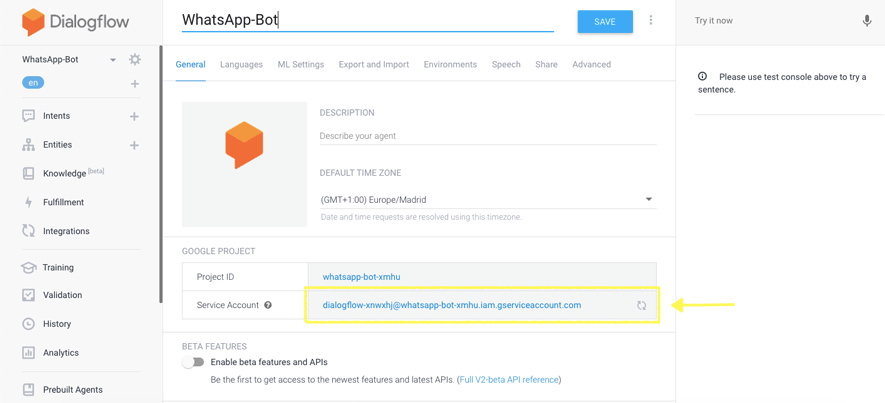Edit the WhatsApp-Bot agent name field

coord(367,20)
